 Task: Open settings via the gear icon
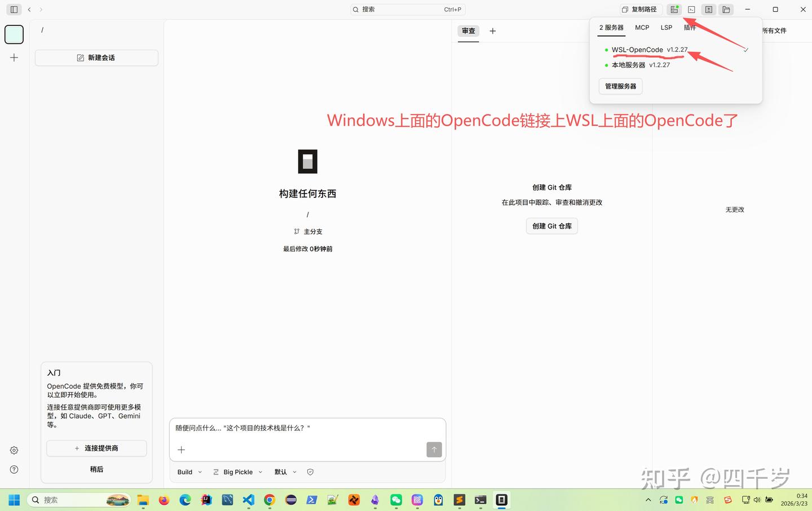tap(14, 450)
